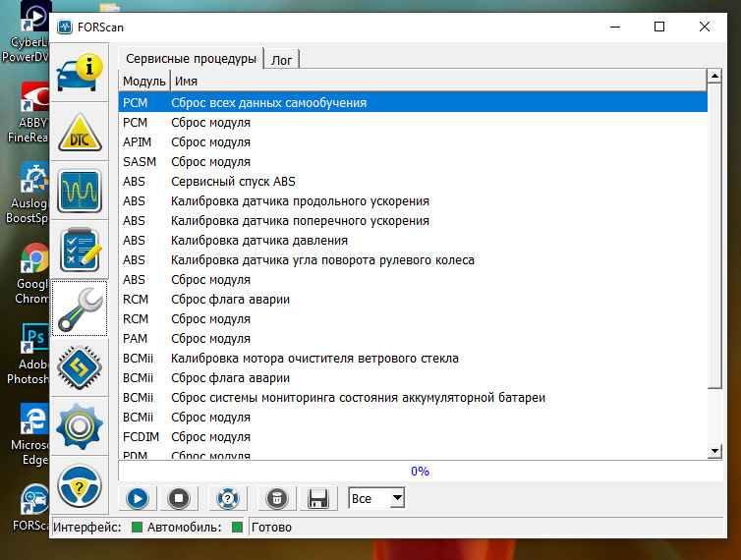Select 'Калибровка датчика продольного ускорения' row

(x=413, y=201)
